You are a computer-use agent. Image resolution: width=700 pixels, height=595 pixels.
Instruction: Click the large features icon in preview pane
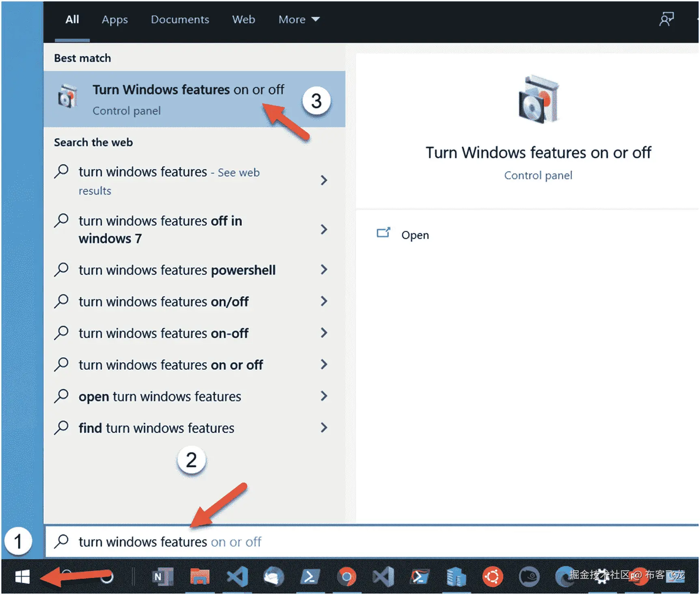[538, 99]
